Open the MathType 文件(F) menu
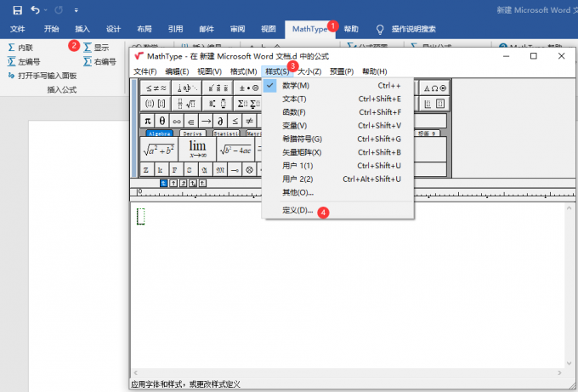This screenshot has width=578, height=392. [144, 71]
